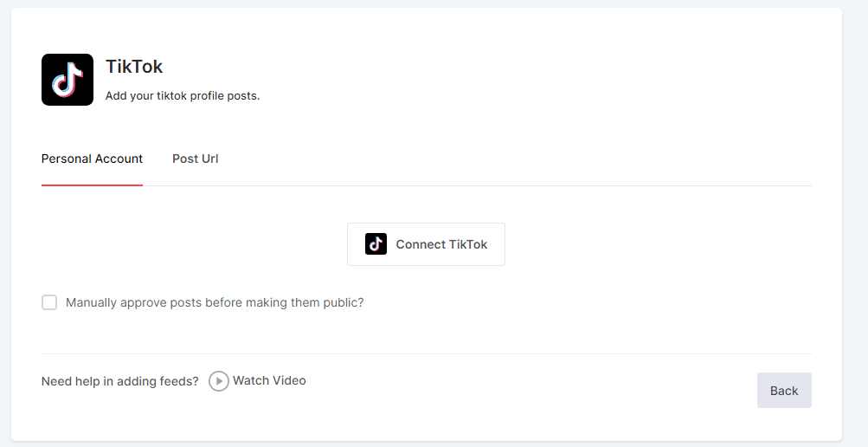868x447 pixels.
Task: Click the 'TikTok' heading title text
Action: click(134, 67)
